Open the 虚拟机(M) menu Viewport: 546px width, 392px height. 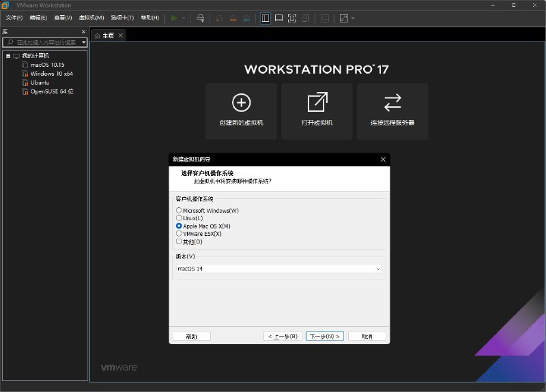click(x=91, y=18)
